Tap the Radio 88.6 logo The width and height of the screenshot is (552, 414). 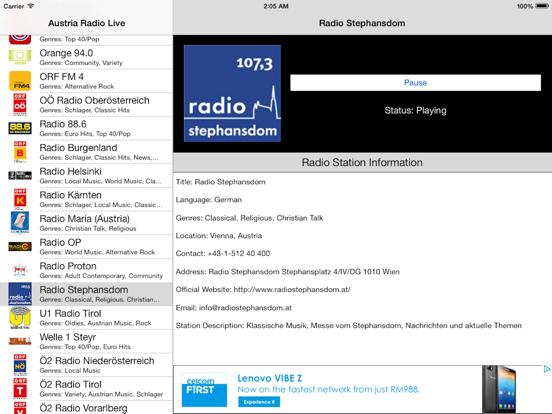coord(20,128)
